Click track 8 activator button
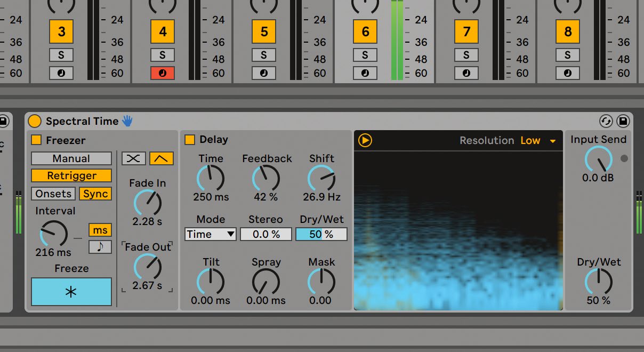Image resolution: width=644 pixels, height=352 pixels. [x=568, y=31]
